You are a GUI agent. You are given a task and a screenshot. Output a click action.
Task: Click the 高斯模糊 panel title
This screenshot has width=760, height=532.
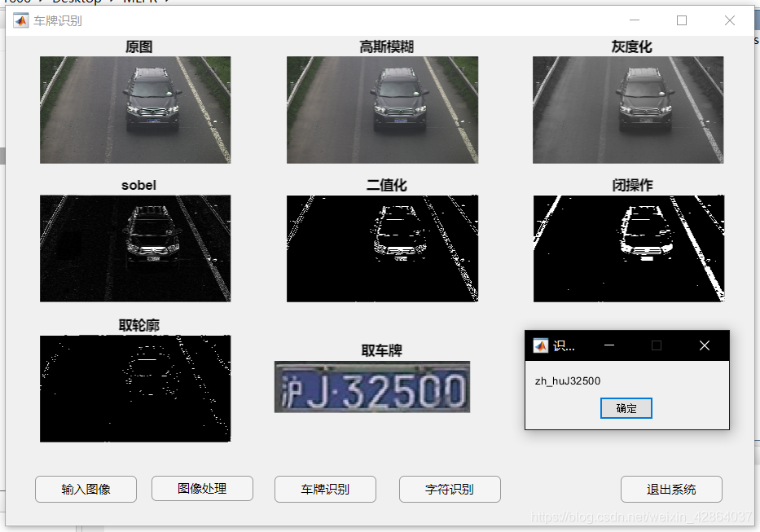(386, 46)
